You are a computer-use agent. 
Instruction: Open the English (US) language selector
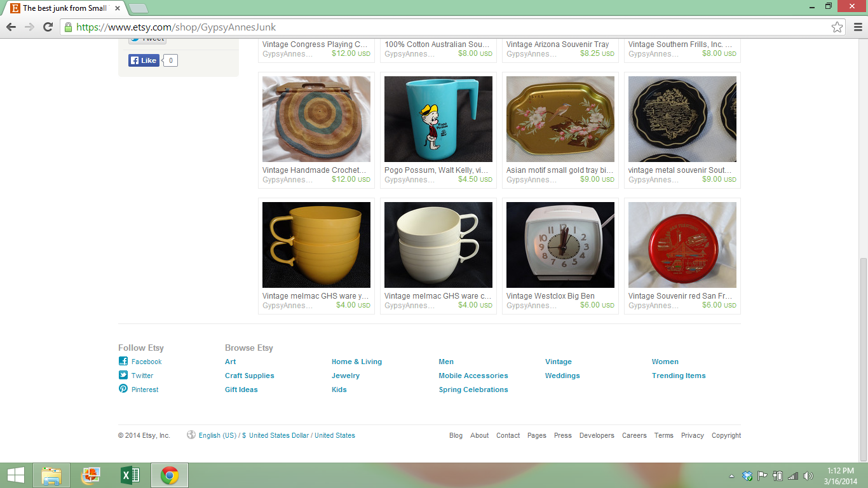pyautogui.click(x=217, y=435)
